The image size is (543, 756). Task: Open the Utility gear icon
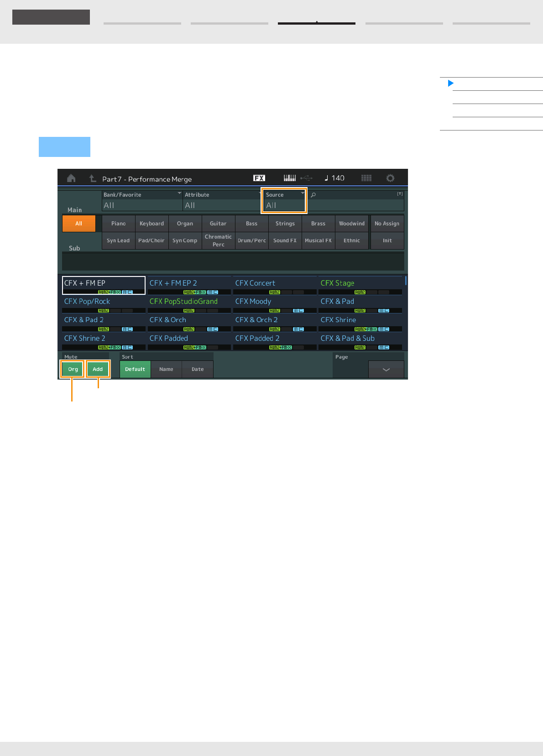click(390, 178)
